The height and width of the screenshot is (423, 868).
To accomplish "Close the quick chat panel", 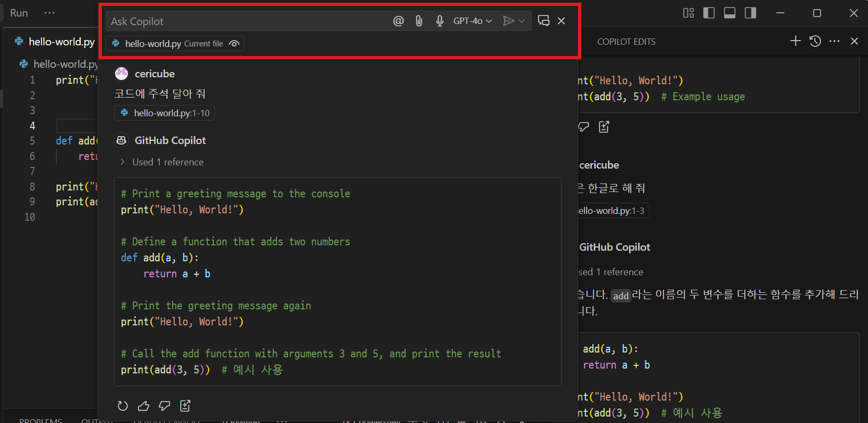I will [562, 21].
